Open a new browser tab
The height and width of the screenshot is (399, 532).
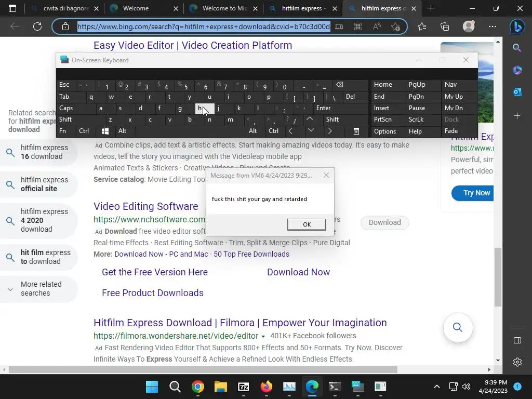click(x=431, y=8)
